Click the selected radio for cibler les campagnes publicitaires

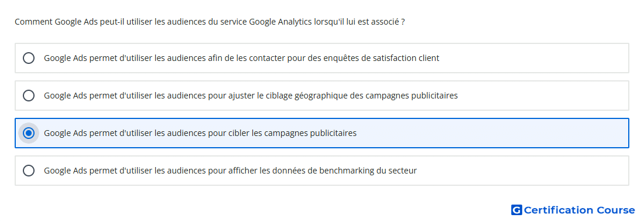pos(29,133)
